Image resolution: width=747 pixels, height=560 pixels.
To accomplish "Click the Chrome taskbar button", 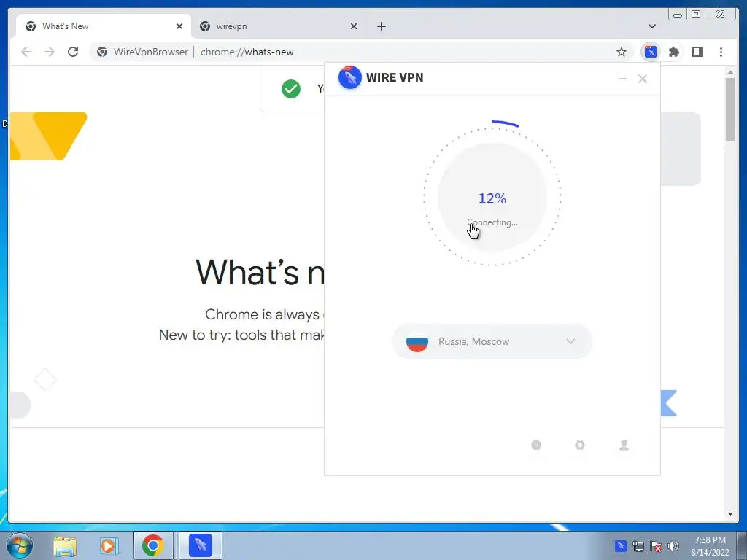I will 153,545.
